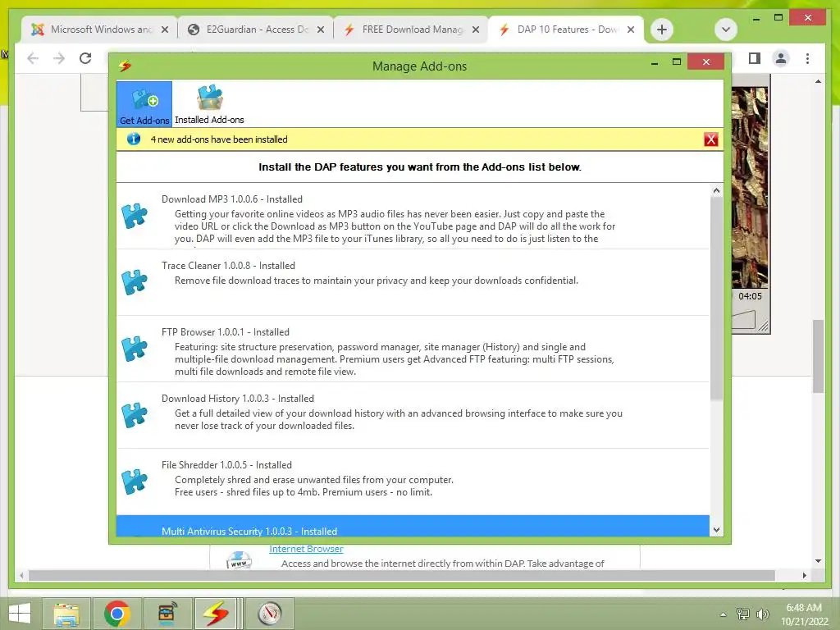840x630 pixels.
Task: Close the FREE Download Manager tab
Action: click(x=476, y=30)
